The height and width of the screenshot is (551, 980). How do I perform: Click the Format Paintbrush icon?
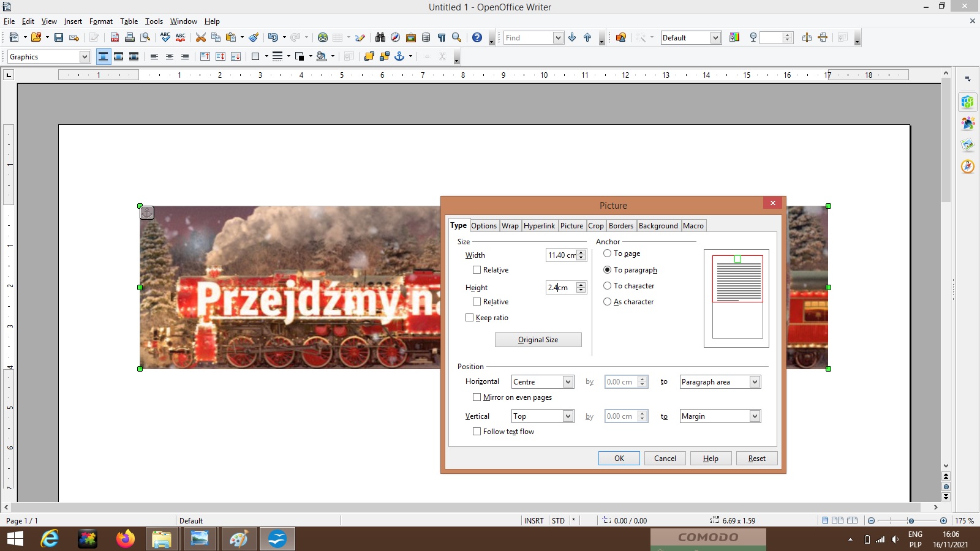(254, 38)
